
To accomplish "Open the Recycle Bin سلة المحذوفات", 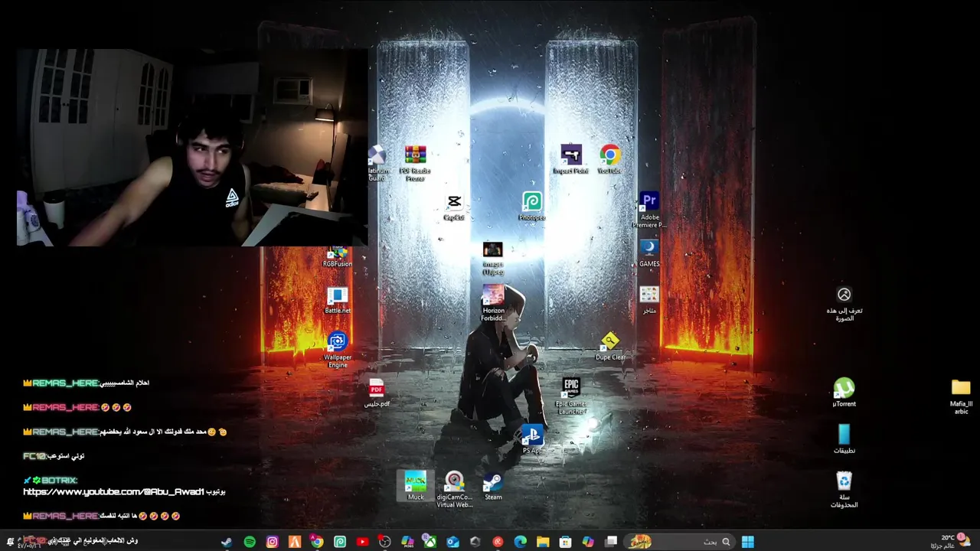I will (x=844, y=490).
